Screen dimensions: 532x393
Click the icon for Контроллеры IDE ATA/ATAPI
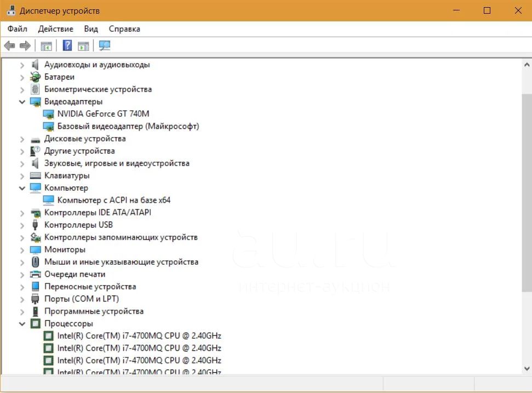click(35, 213)
